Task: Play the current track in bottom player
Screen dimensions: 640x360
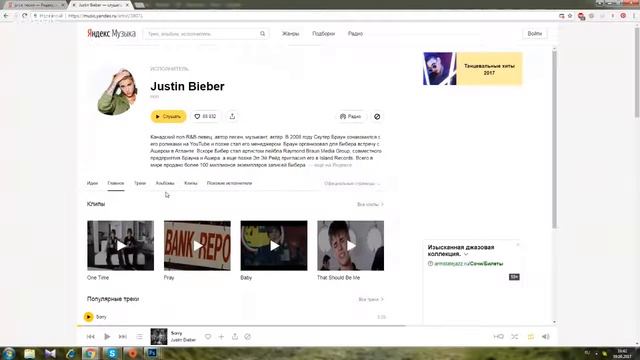Action: tap(107, 337)
